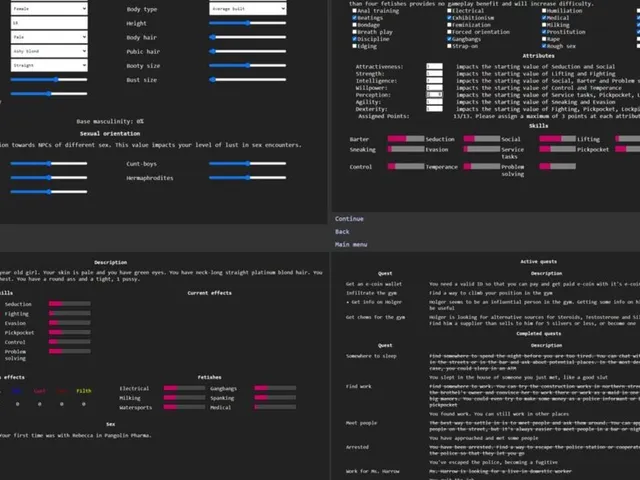Click the 'Assigned Points:' label
640x480 pixels.
[383, 116]
